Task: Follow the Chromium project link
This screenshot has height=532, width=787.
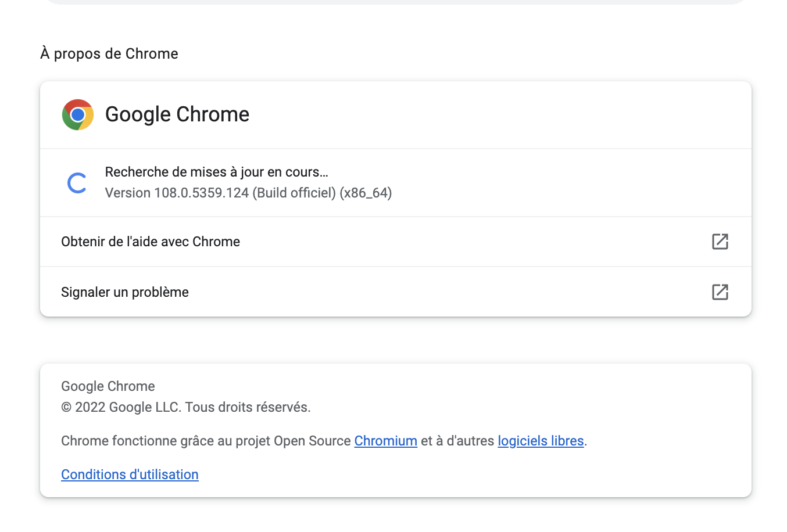Action: [385, 441]
